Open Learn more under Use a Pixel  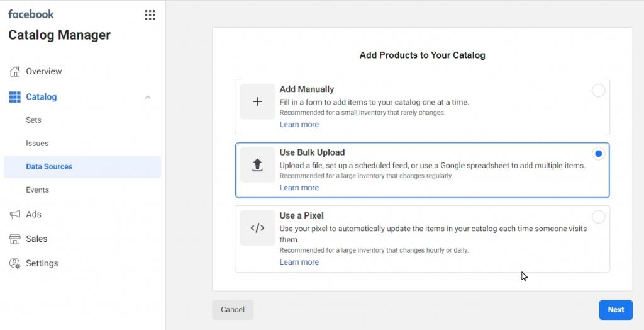tap(299, 262)
